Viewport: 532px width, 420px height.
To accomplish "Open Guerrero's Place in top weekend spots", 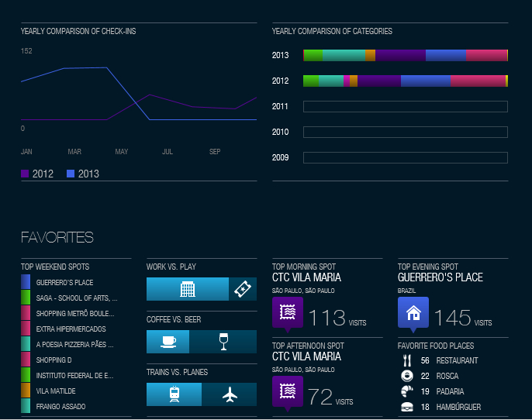I will [64, 283].
